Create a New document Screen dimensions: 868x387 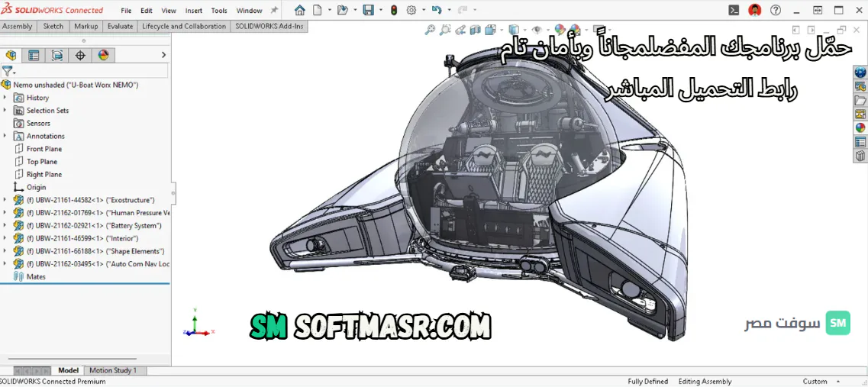point(317,10)
